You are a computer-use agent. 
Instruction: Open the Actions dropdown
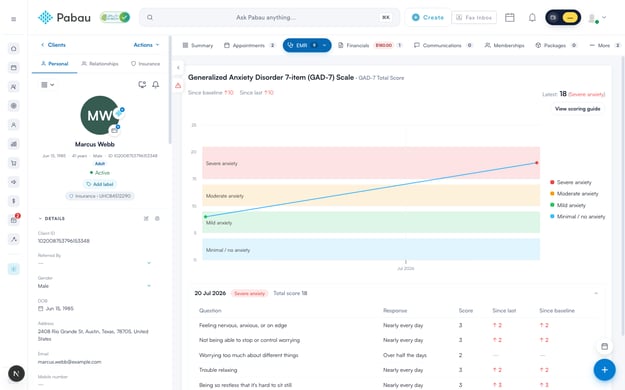146,45
